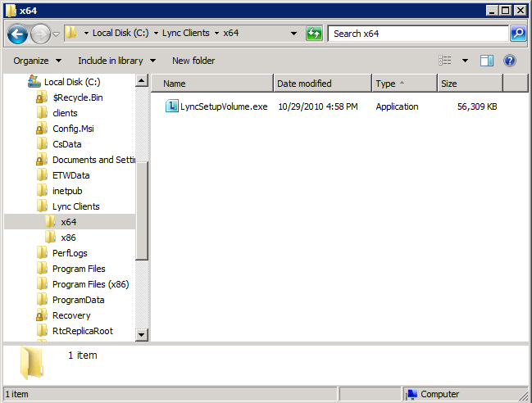Click large folder icon in details pane
The image size is (532, 403).
pos(31,363)
